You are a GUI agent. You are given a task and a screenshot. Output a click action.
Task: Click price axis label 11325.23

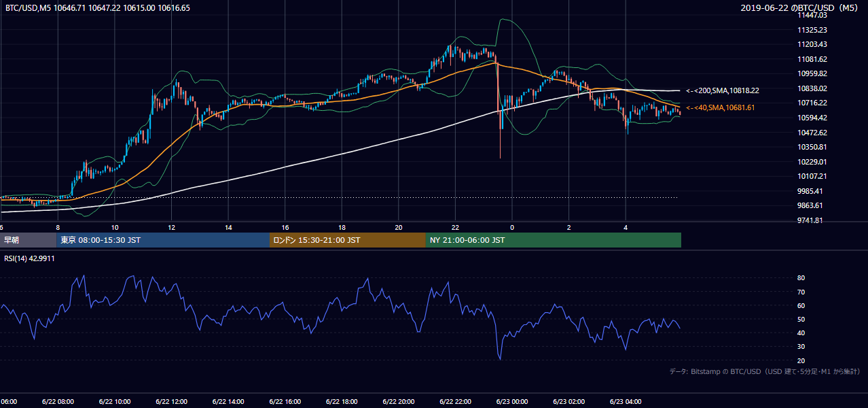tap(812, 30)
